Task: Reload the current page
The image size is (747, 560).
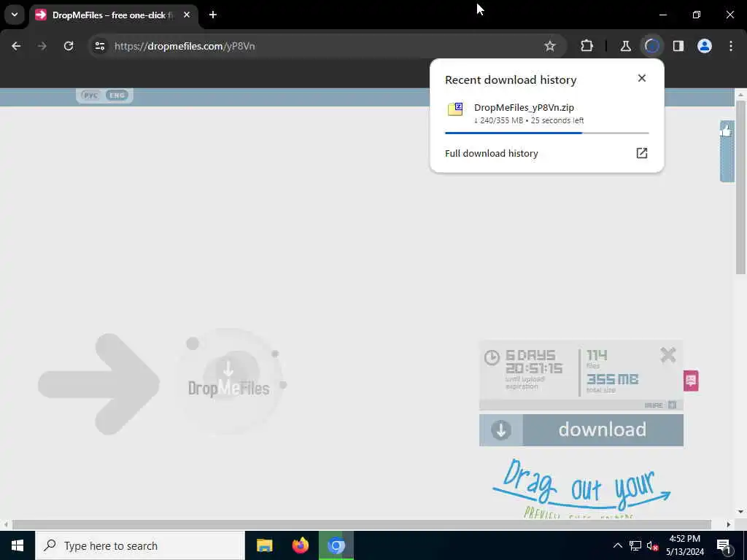Action: 69,46
